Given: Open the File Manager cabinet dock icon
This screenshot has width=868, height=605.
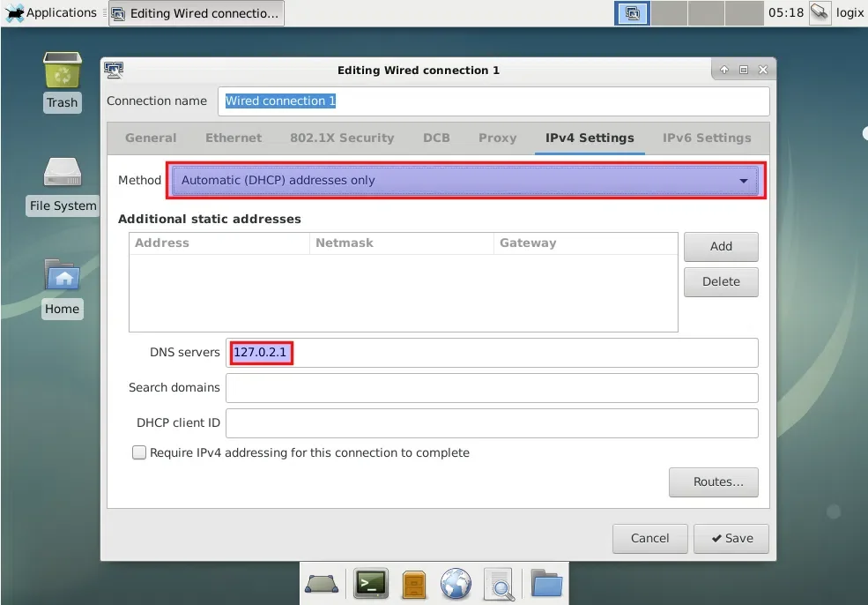Looking at the screenshot, I should [414, 584].
